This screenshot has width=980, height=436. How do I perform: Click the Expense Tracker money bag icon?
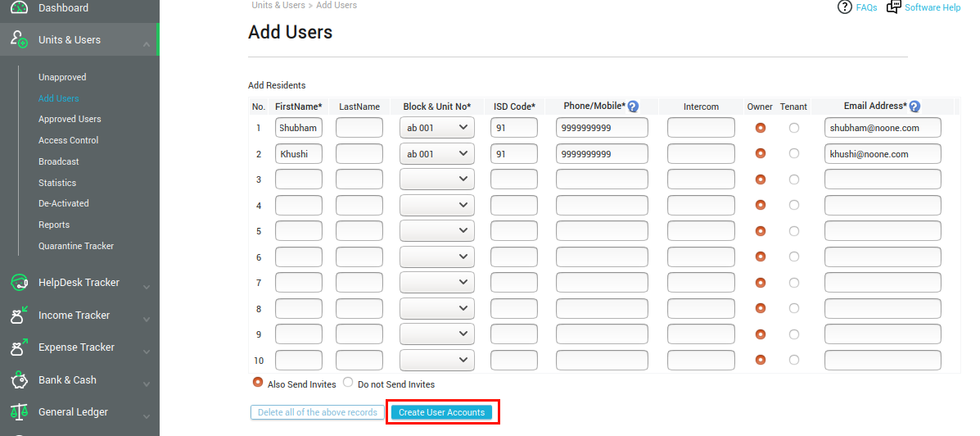[x=20, y=347]
